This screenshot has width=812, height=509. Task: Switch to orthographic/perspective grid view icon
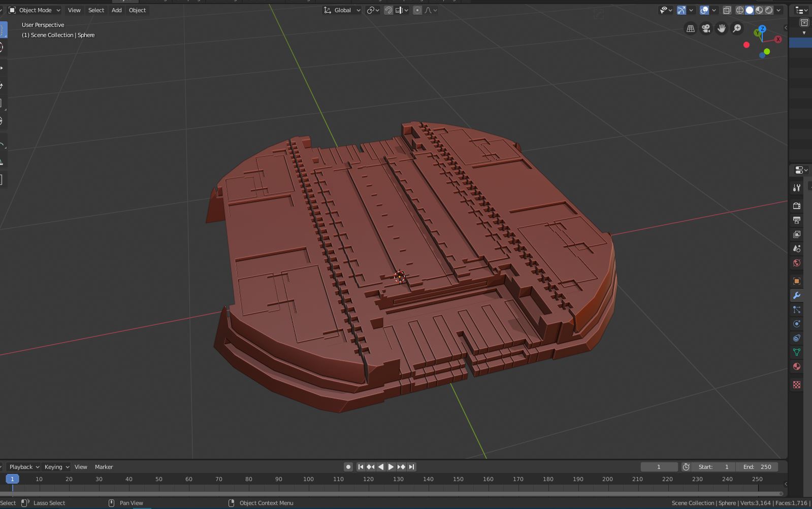coord(691,29)
